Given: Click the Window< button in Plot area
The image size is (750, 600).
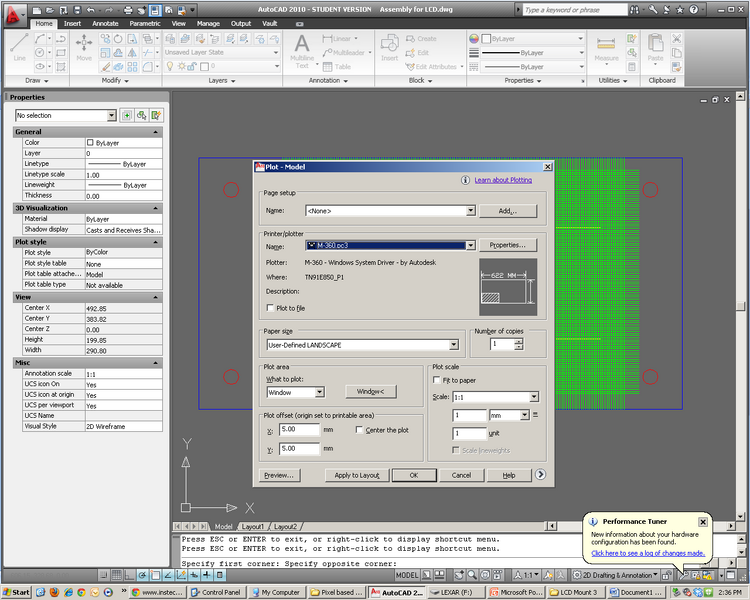Looking at the screenshot, I should [371, 391].
